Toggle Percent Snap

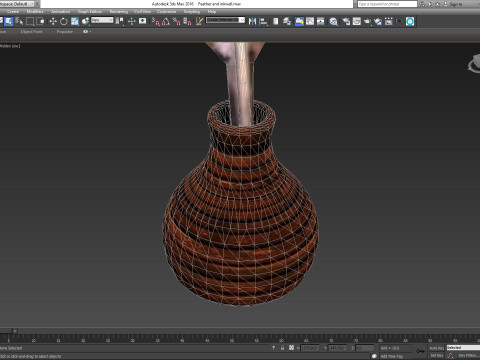pos(177,21)
